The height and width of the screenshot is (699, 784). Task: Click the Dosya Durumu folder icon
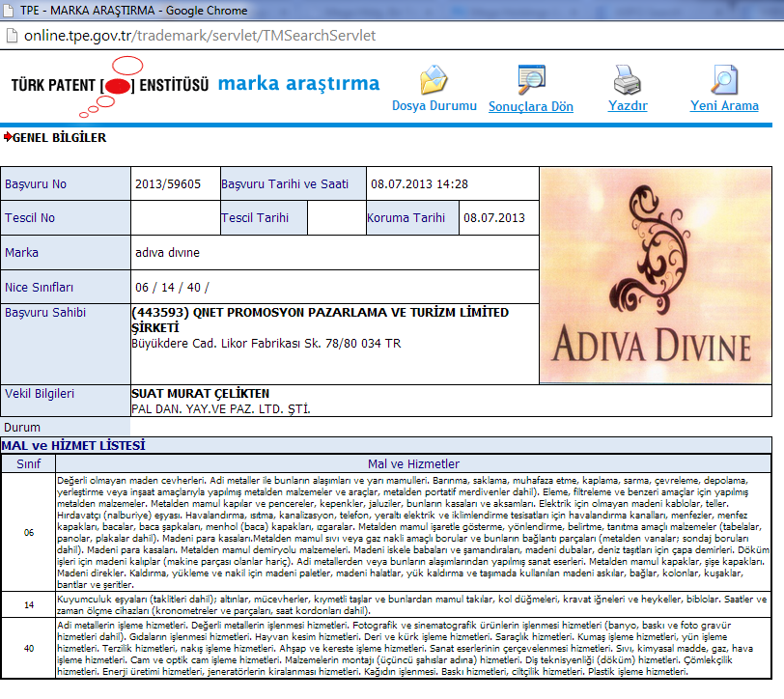(x=434, y=79)
